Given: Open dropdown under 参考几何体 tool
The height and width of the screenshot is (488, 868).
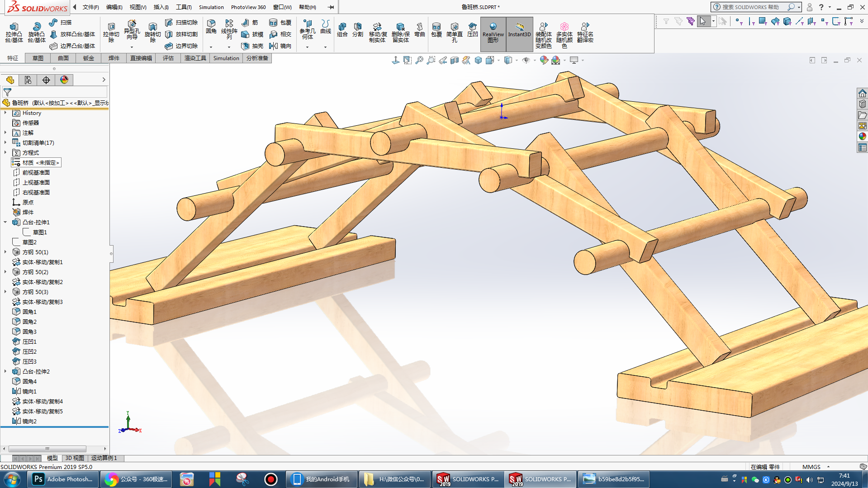Looking at the screenshot, I should pyautogui.click(x=307, y=47).
